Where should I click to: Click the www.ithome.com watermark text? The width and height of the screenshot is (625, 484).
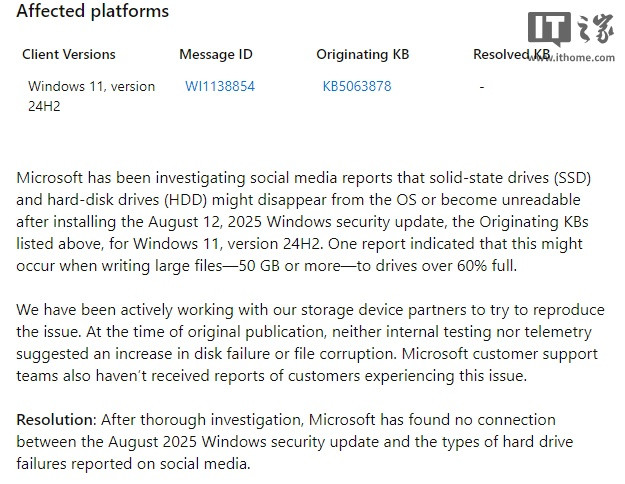click(582, 58)
